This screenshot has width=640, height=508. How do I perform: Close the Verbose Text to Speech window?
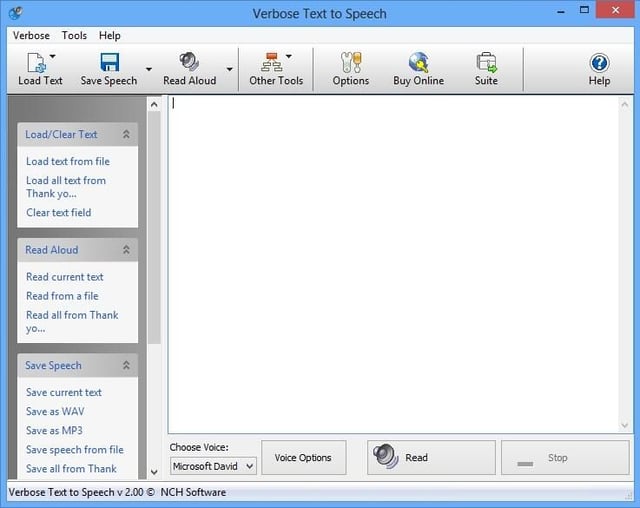click(615, 10)
